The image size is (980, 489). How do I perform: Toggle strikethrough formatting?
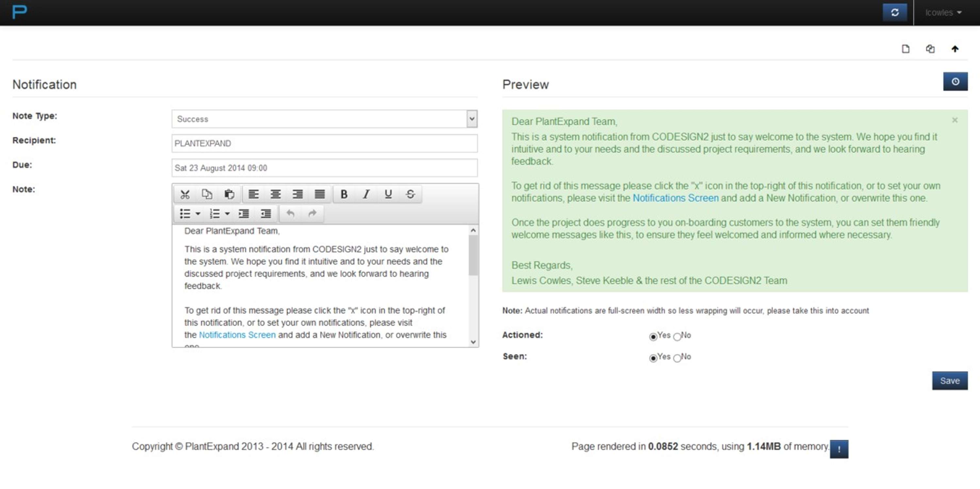[410, 194]
